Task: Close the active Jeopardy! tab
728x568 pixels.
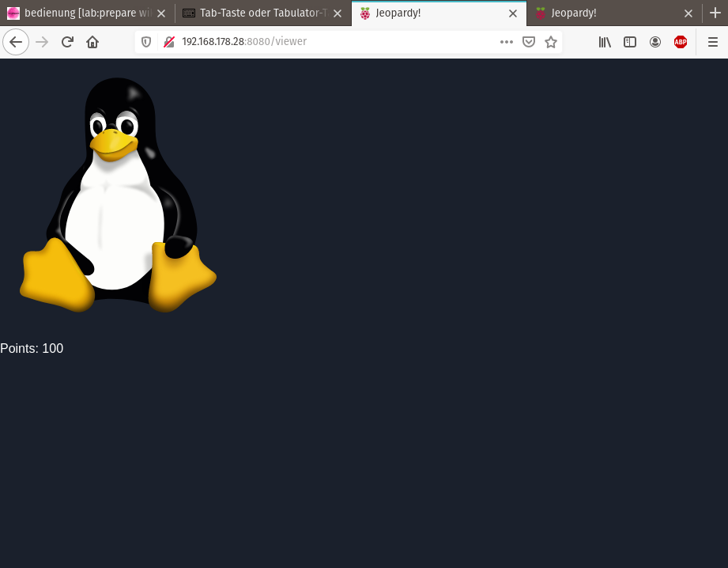Action: point(513,13)
